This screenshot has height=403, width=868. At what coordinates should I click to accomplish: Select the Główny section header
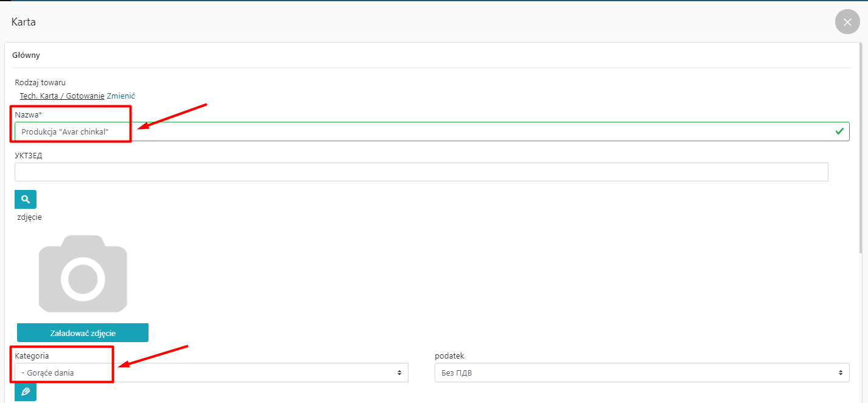click(26, 55)
